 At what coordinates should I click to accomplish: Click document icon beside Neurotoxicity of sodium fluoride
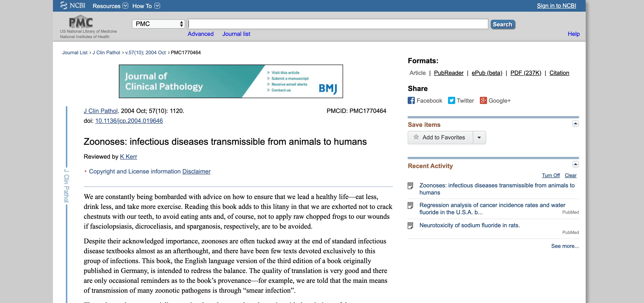[x=410, y=225]
